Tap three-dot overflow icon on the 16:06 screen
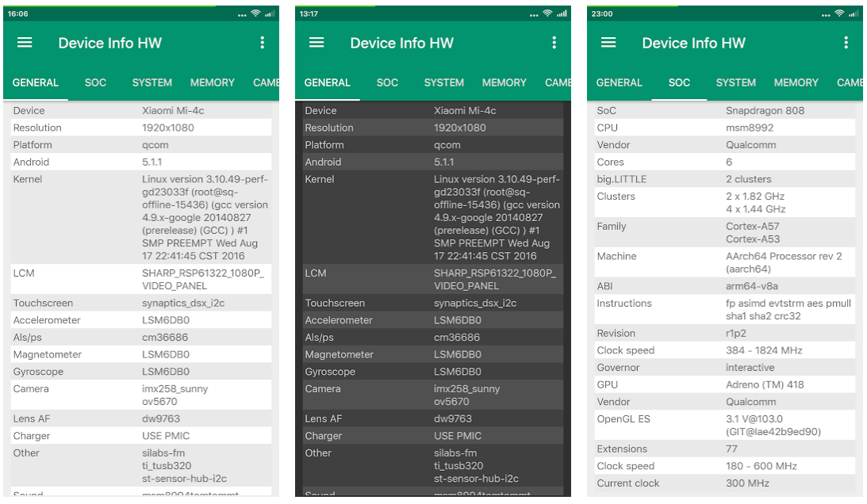Image resolution: width=867 pixels, height=504 pixels. tap(263, 43)
